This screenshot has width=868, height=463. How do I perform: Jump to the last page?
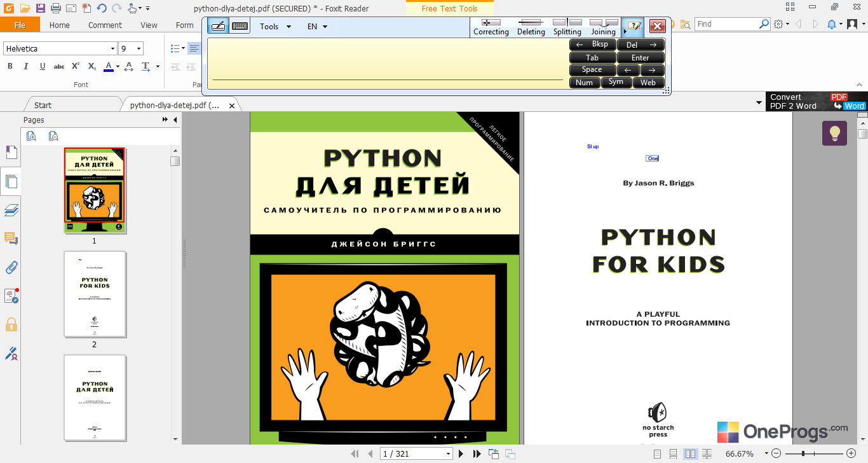pyautogui.click(x=477, y=453)
